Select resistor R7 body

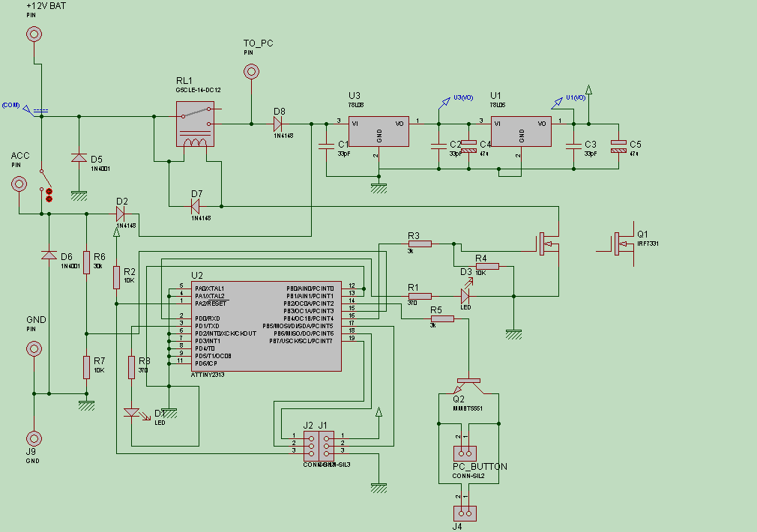pos(86,367)
